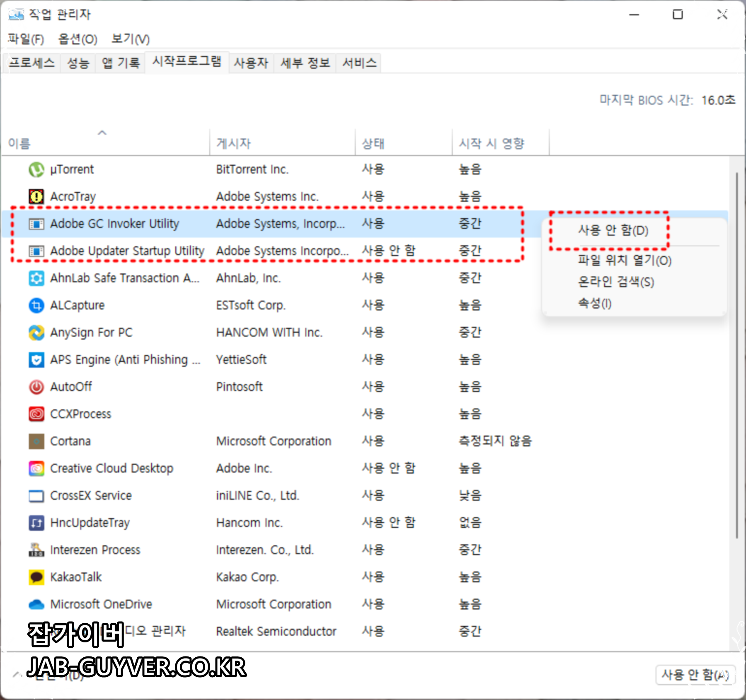Click the AhnLab Safe Transaction icon
Screen dimensions: 746x700
pyautogui.click(x=36, y=278)
